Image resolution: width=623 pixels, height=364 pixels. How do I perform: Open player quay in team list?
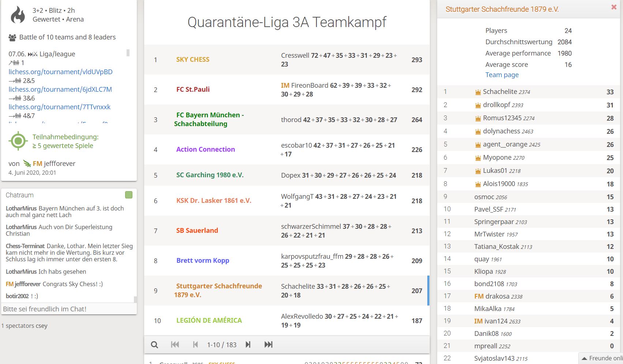(488, 259)
